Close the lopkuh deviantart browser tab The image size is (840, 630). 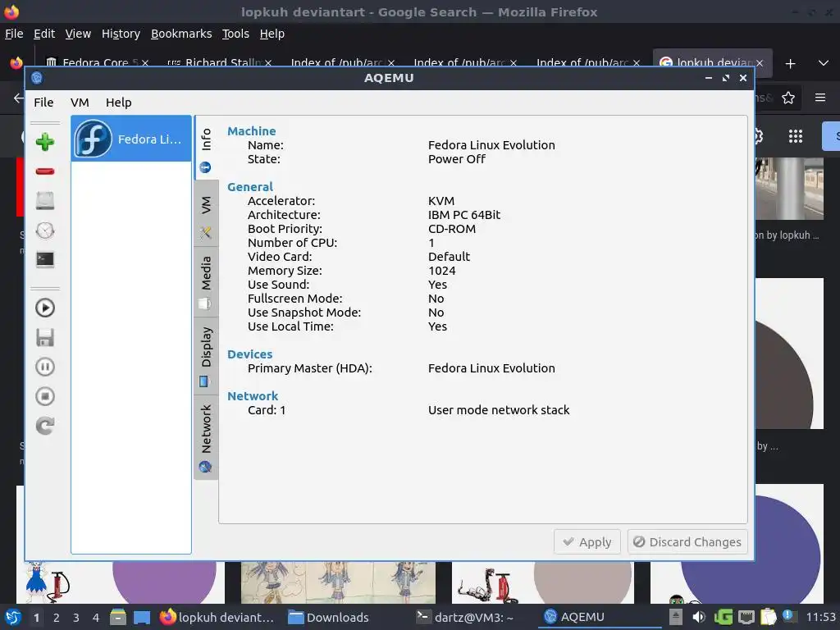point(760,62)
